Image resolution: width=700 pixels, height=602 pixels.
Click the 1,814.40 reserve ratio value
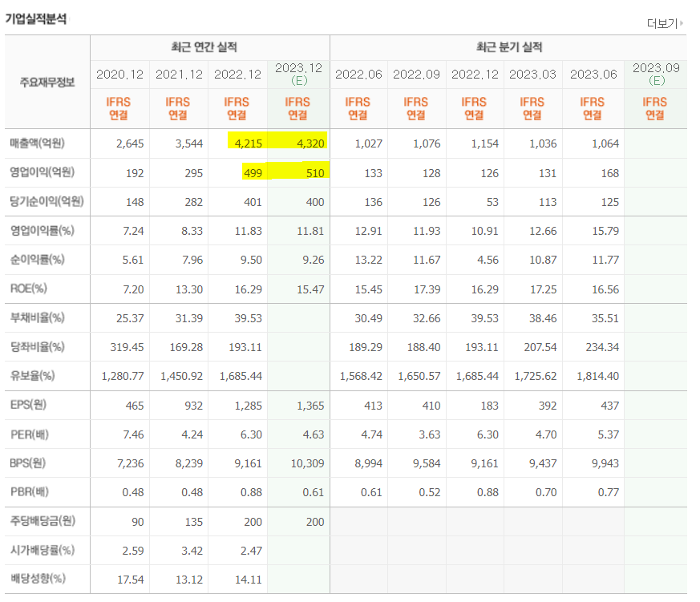click(598, 376)
